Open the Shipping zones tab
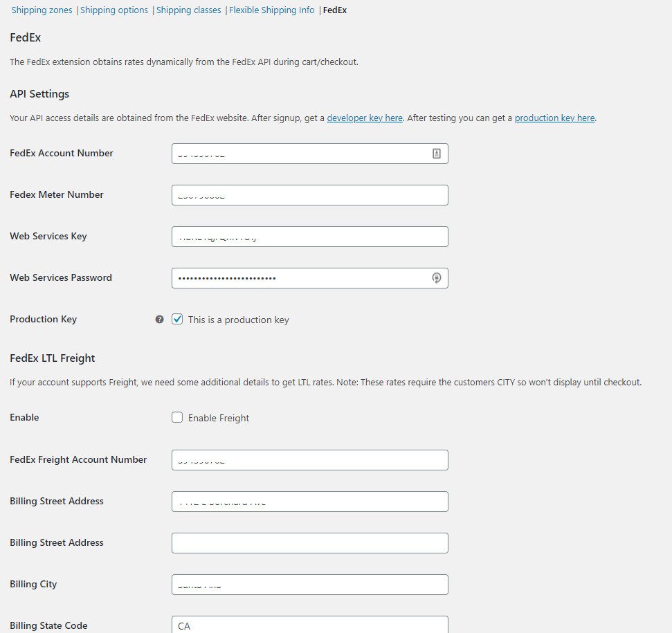 pos(42,10)
